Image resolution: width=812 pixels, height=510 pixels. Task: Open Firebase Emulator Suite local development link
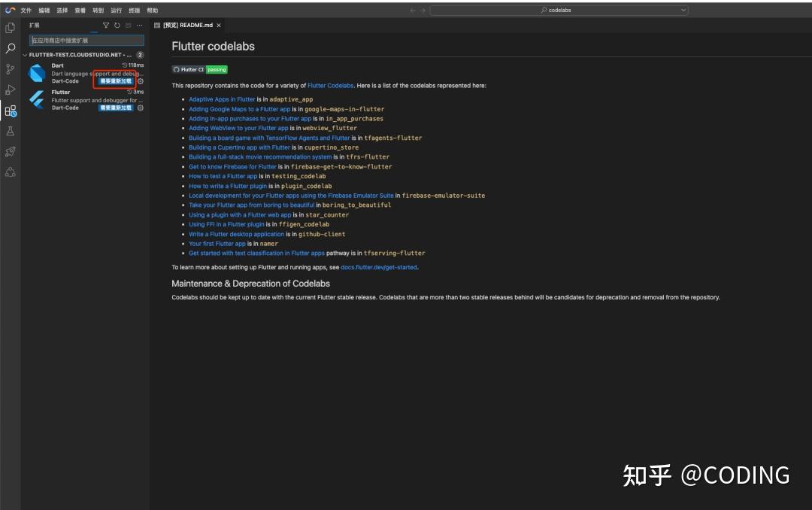point(291,196)
